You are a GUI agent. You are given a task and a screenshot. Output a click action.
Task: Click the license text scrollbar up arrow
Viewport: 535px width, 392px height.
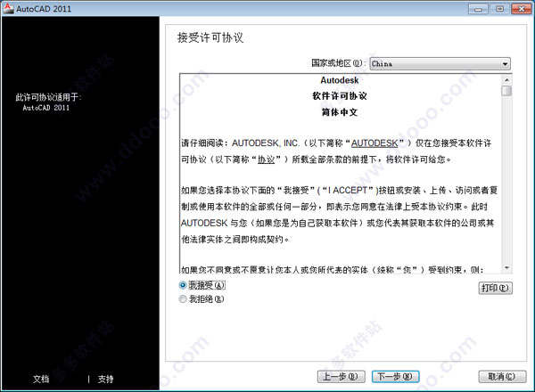(x=506, y=80)
